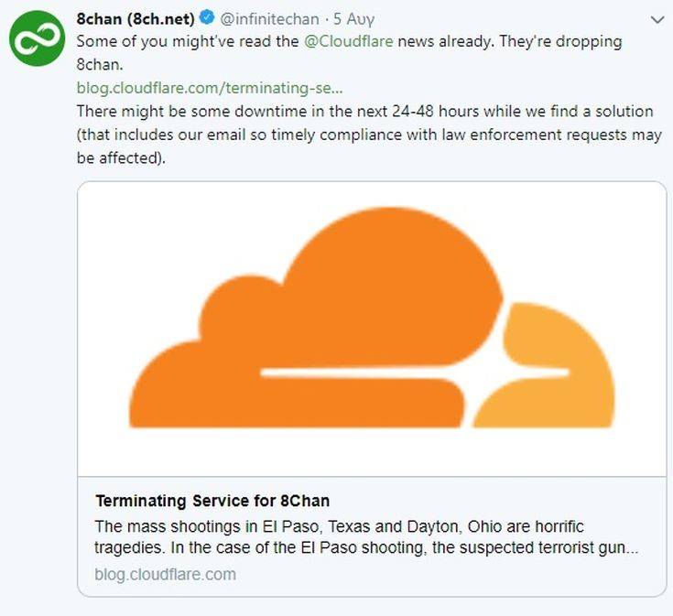Click the green 8chan infinity avatar
This screenshot has width=673, height=616.
point(37,39)
